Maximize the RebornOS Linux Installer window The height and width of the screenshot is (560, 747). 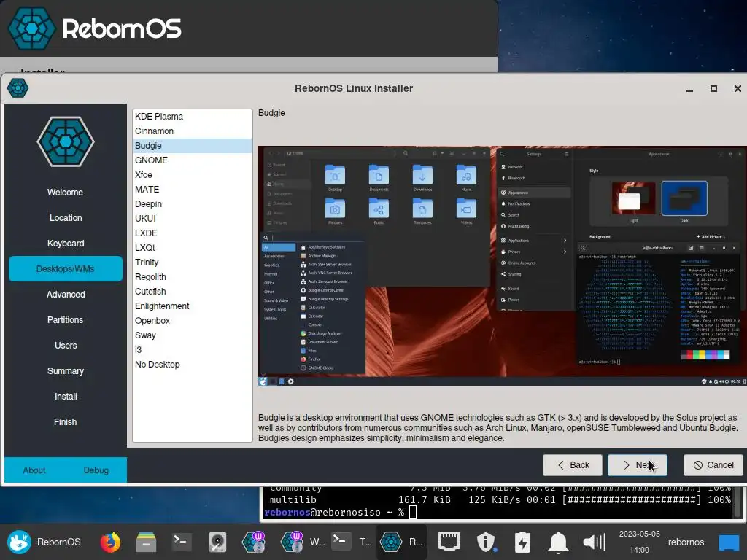pos(713,88)
